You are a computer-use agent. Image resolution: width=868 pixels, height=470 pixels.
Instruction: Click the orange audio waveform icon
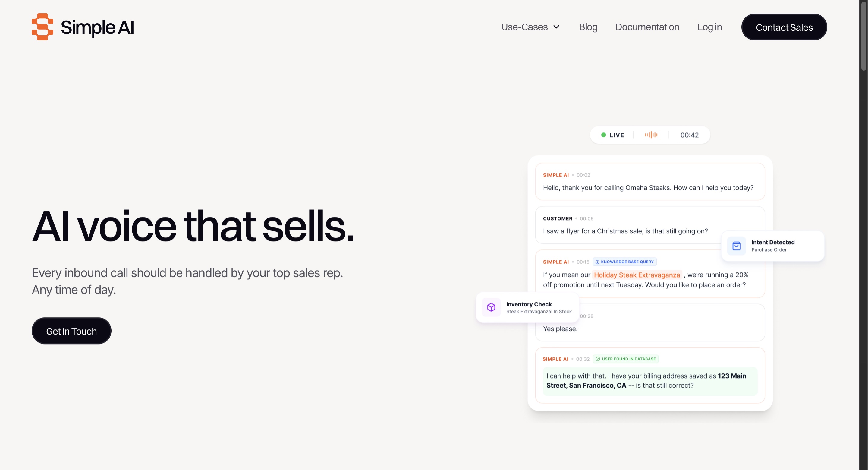point(651,135)
